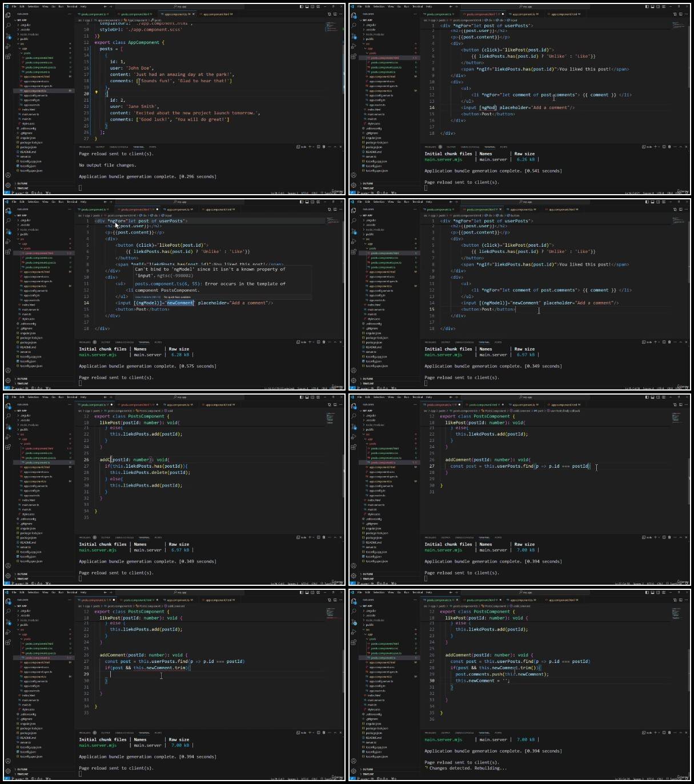694x784 pixels.
Task: Add new terminal with plus icon, AppComponent frame
Action: tap(310, 147)
